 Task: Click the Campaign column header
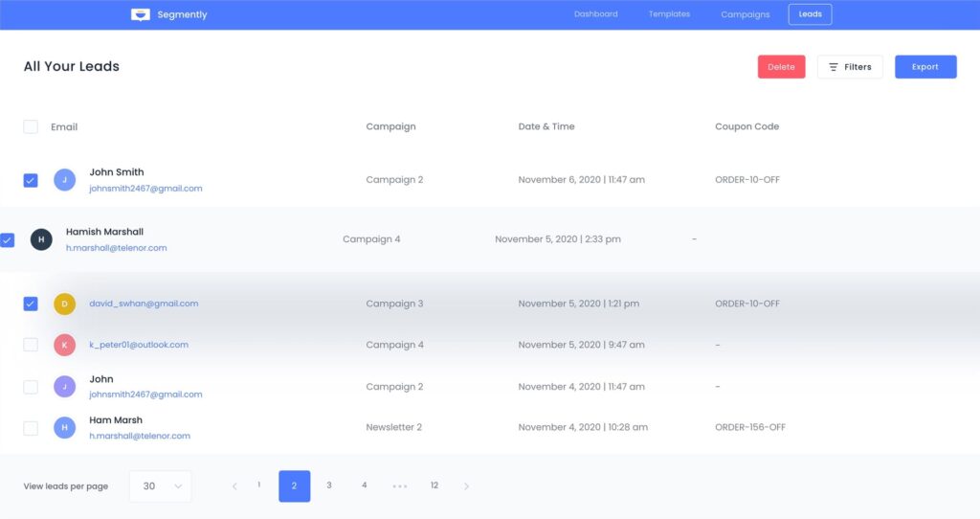click(x=390, y=126)
